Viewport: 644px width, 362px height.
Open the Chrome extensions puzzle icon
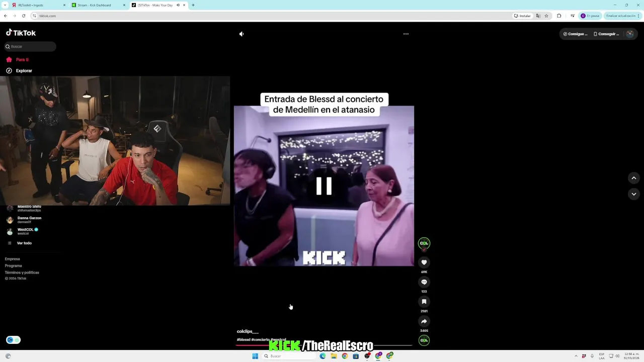tap(559, 16)
